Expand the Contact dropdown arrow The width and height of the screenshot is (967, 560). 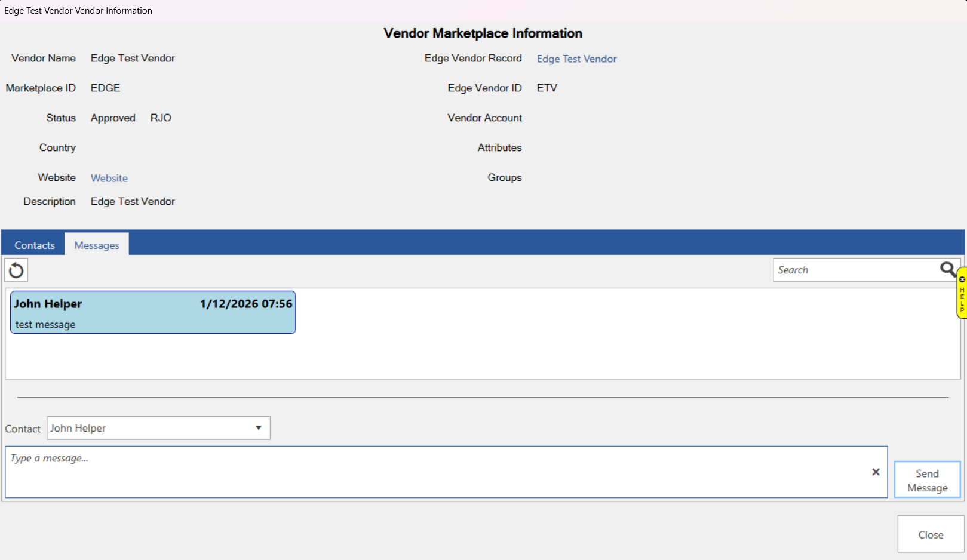(259, 428)
